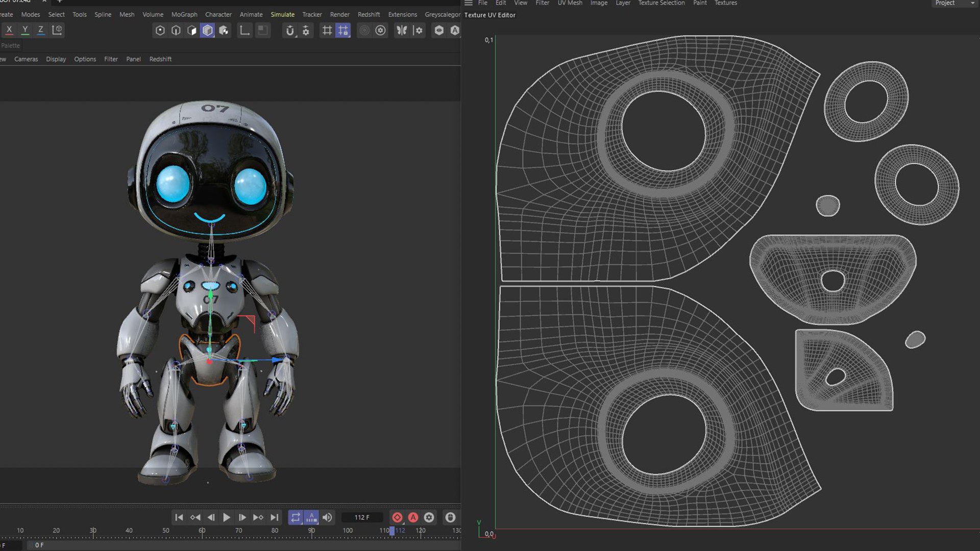Screen dimensions: 980x551
Task: Click the mouse motion-record icon
Action: click(x=450, y=517)
